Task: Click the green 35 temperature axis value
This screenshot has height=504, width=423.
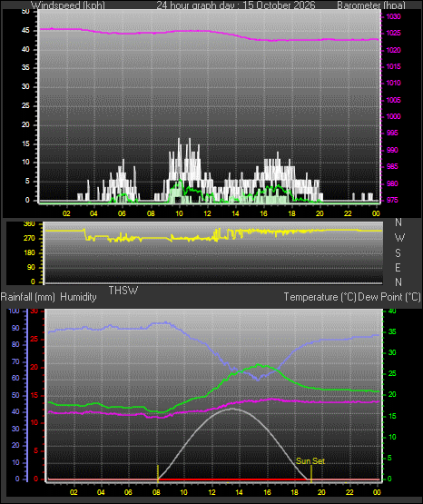Action: (392, 332)
